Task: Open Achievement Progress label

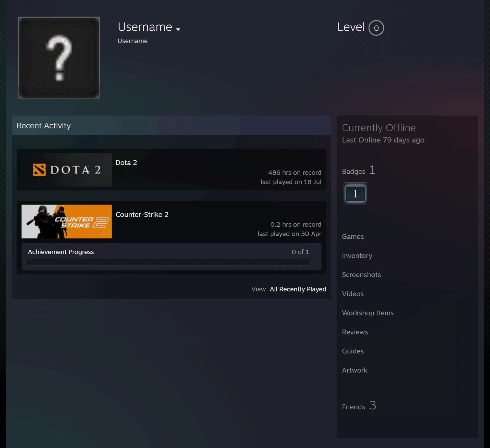Action: (x=61, y=252)
